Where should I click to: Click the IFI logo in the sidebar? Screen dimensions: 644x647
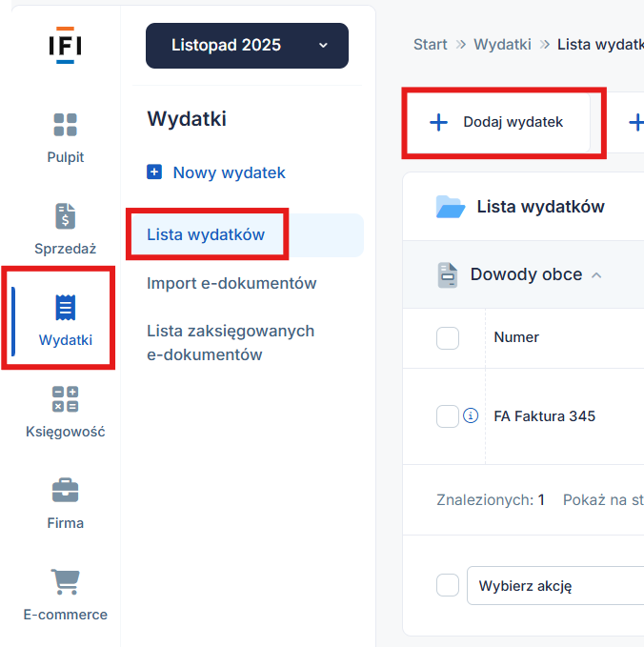click(65, 47)
